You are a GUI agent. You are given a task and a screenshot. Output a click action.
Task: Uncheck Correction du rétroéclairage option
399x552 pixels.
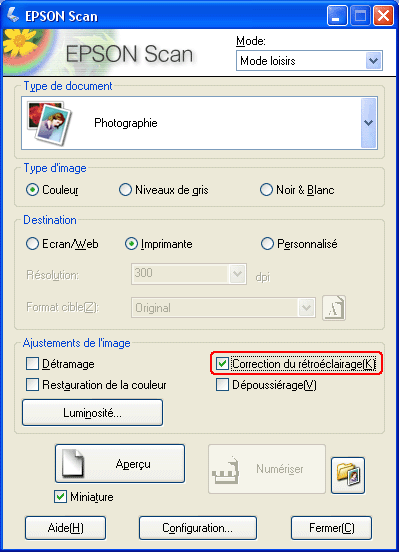(x=223, y=364)
